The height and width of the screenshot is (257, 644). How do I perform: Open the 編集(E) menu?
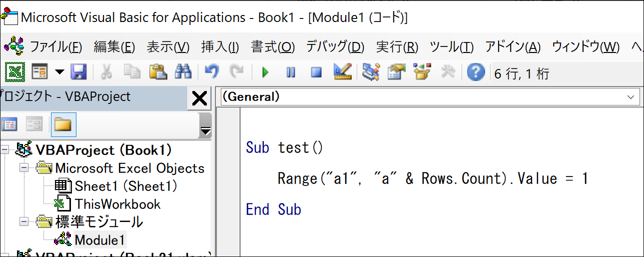point(114,47)
